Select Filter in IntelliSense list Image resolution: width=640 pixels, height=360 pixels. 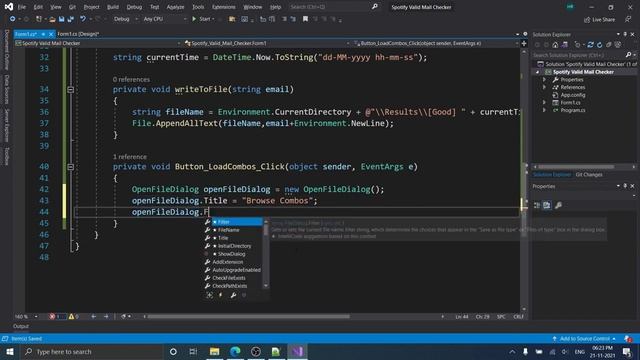pyautogui.click(x=233, y=222)
